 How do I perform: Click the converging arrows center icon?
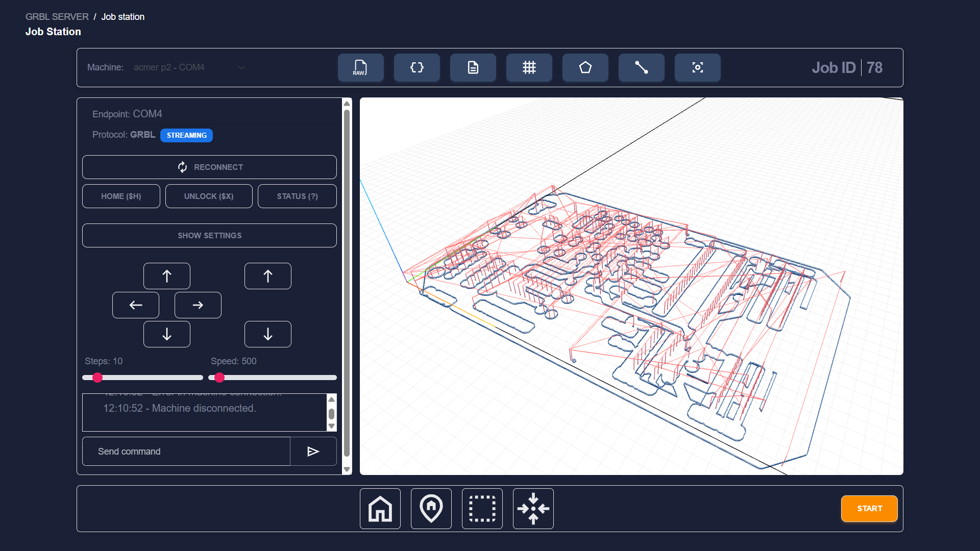point(533,509)
